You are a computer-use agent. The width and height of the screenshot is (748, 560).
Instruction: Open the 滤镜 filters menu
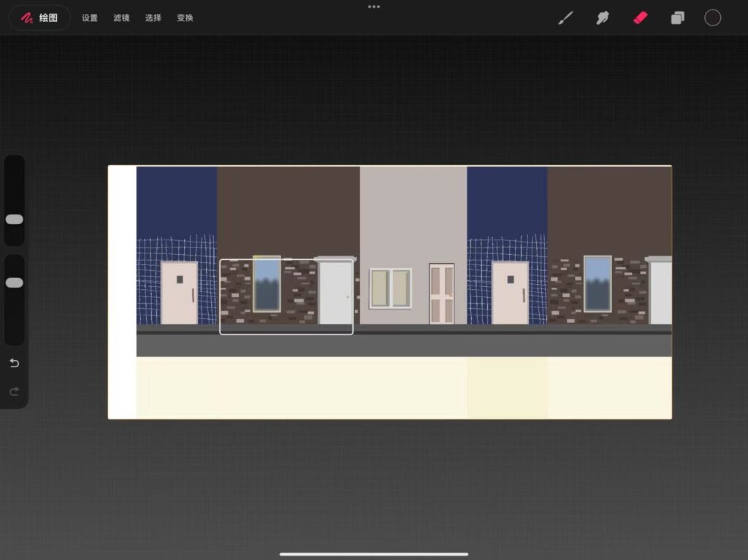(121, 18)
